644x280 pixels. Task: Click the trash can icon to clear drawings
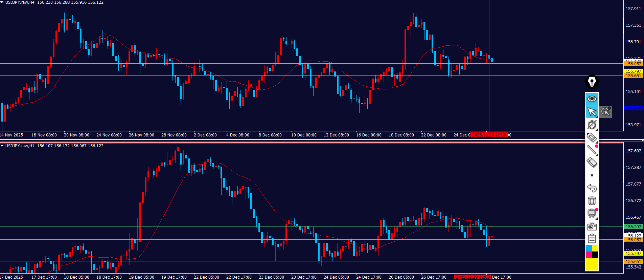(x=592, y=200)
